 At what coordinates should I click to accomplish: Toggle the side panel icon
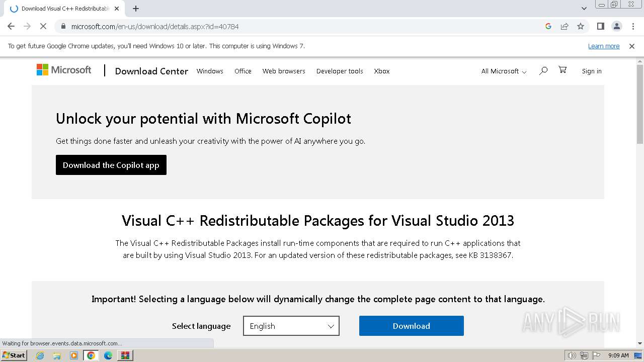point(600,26)
